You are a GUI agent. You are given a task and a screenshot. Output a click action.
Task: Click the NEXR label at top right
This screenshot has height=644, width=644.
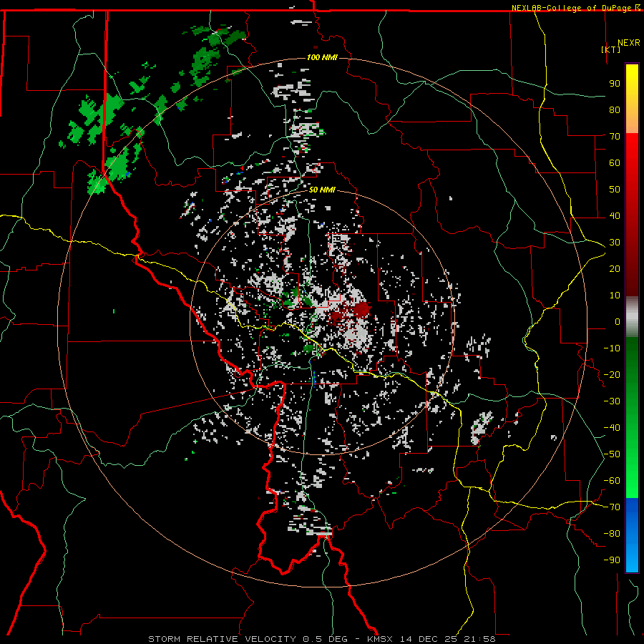(x=629, y=43)
